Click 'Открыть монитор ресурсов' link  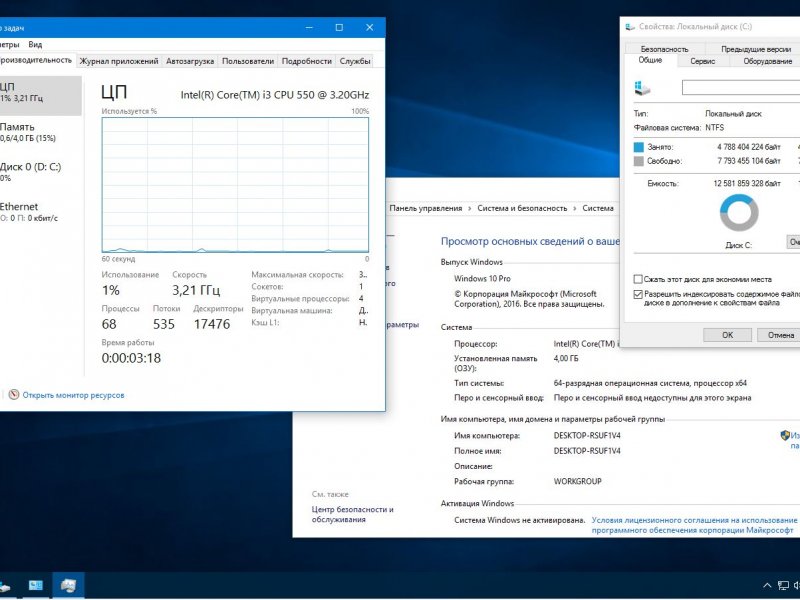tap(73, 395)
